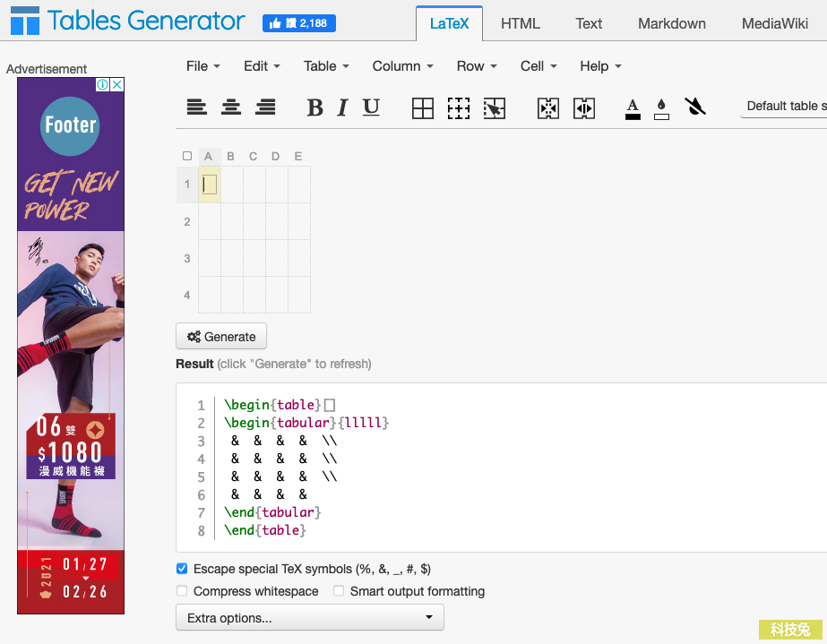Open the text color tool
Image resolution: width=827 pixels, height=644 pixels.
(x=633, y=107)
